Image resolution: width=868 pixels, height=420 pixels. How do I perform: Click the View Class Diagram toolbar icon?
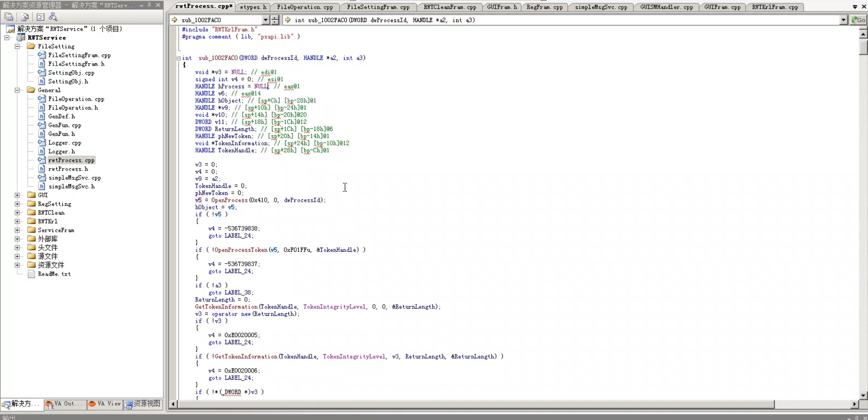(x=53, y=17)
